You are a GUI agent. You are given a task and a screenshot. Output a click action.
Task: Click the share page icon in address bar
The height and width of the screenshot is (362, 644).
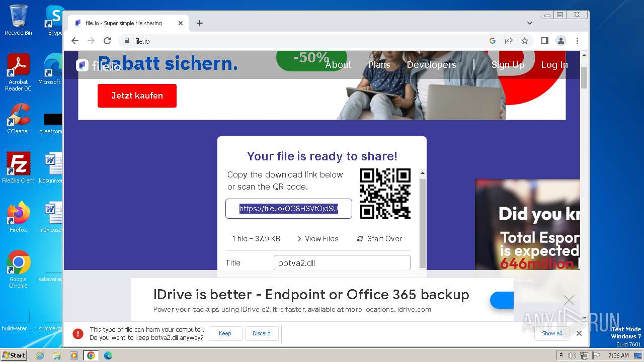(x=509, y=41)
